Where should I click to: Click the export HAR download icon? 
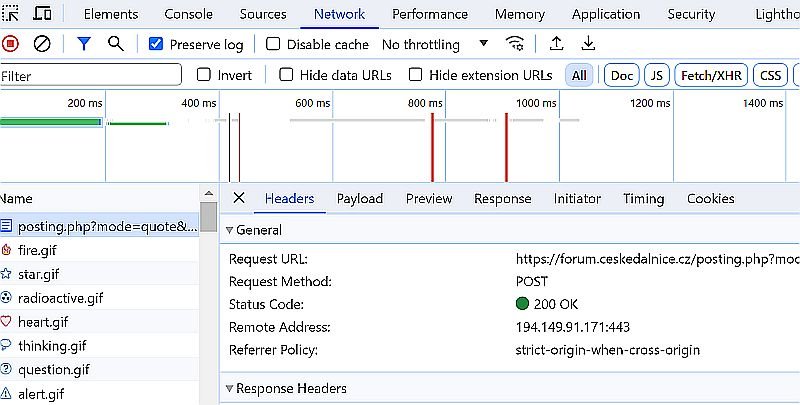588,44
